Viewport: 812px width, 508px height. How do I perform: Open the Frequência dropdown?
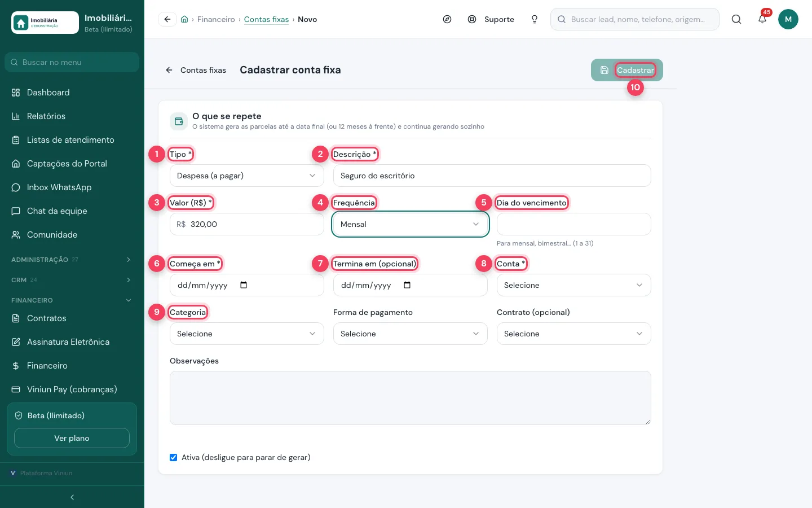point(411,224)
